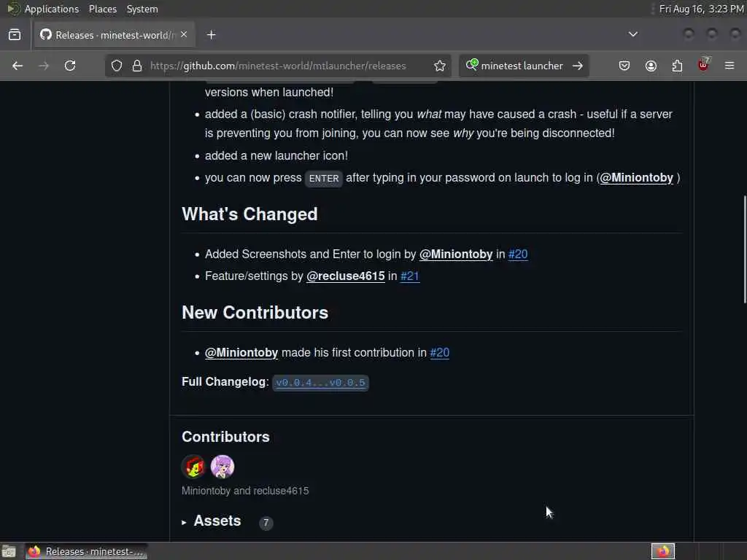
Task: Open a new tab with plus button
Action: pyautogui.click(x=212, y=35)
